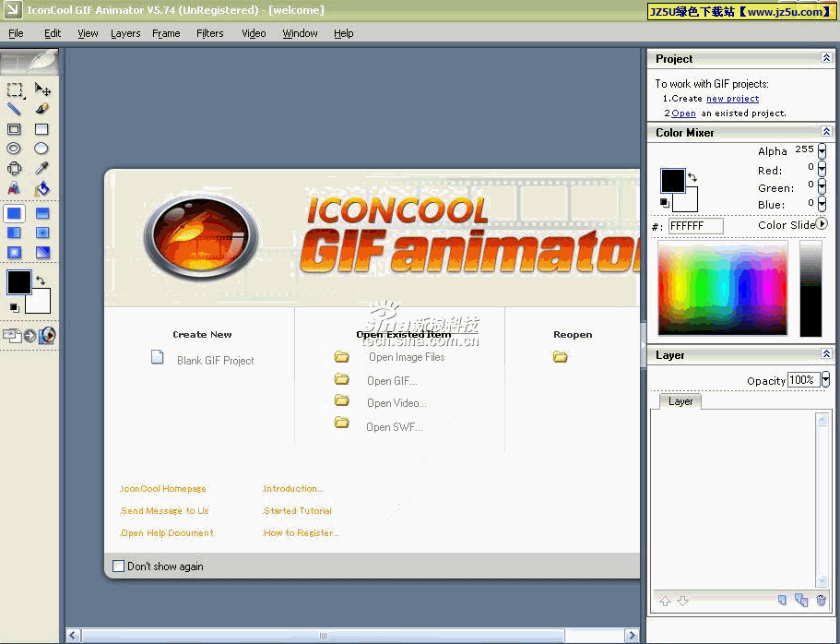Switch to the Layer tab

click(680, 401)
